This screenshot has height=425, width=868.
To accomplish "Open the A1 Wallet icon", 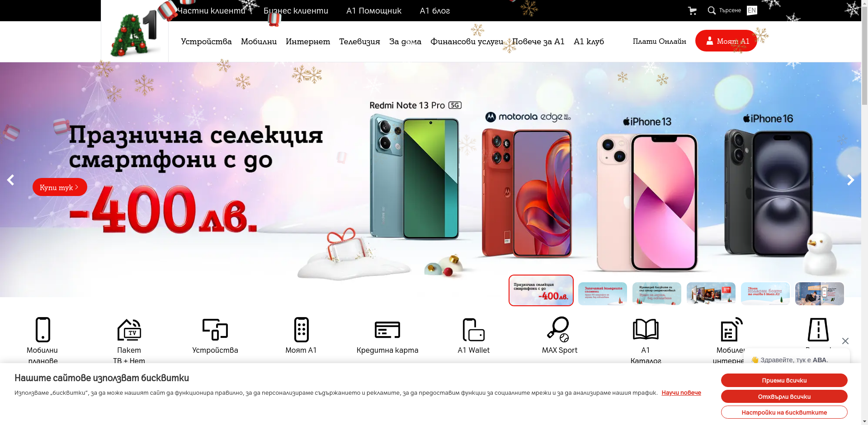I will click(474, 330).
